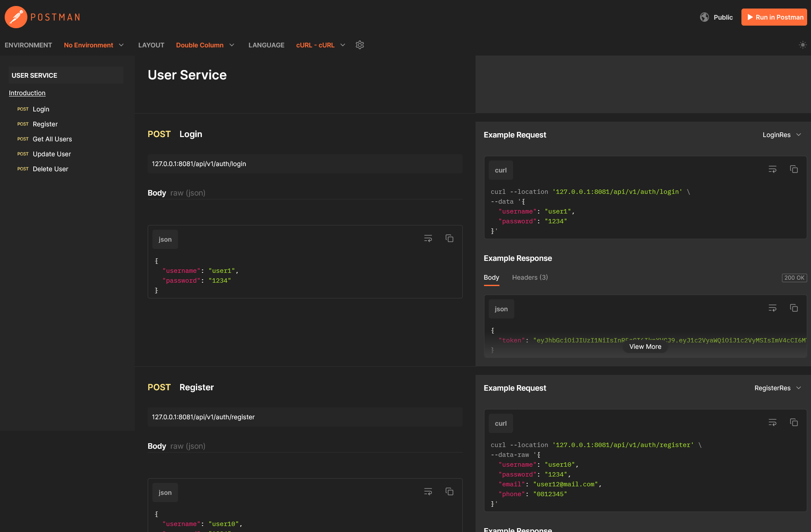811x532 pixels.
Task: Open the Introduction link in sidebar
Action: [x=27, y=93]
